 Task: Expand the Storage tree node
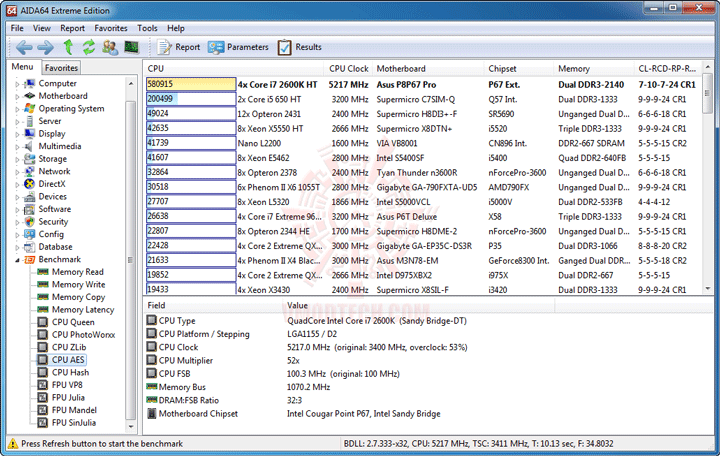coord(17,159)
